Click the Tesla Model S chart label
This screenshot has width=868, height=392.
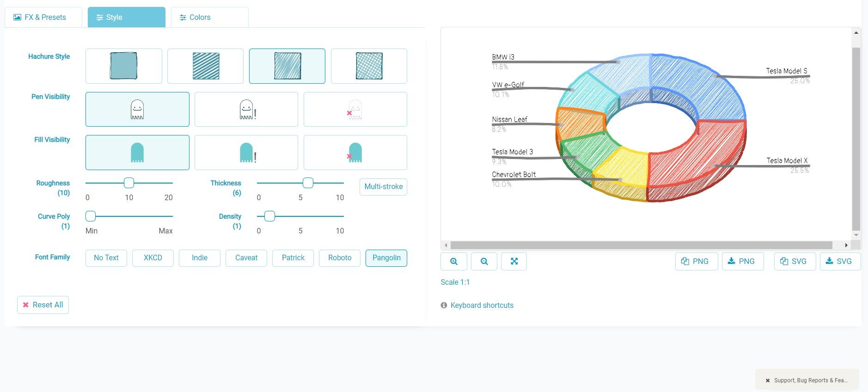[x=787, y=71]
